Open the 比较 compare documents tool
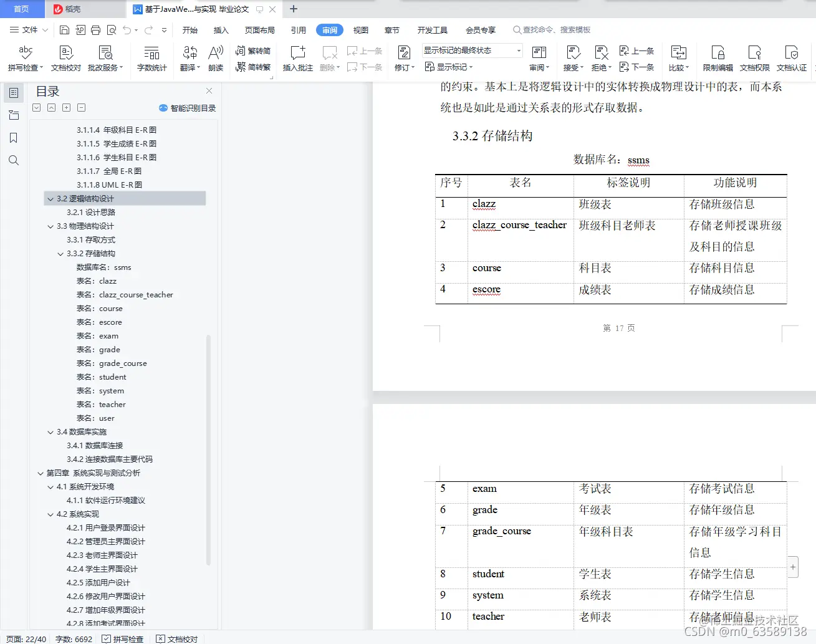 click(678, 59)
